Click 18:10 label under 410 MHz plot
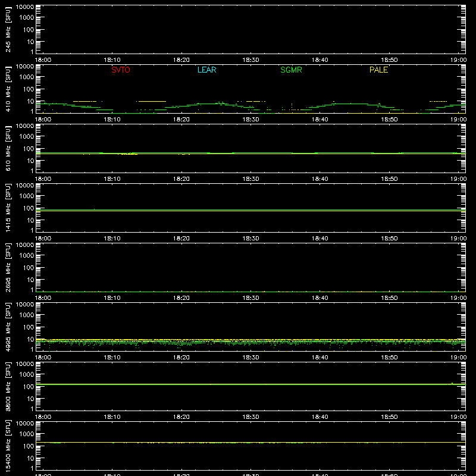The image size is (476, 476). pos(112,120)
